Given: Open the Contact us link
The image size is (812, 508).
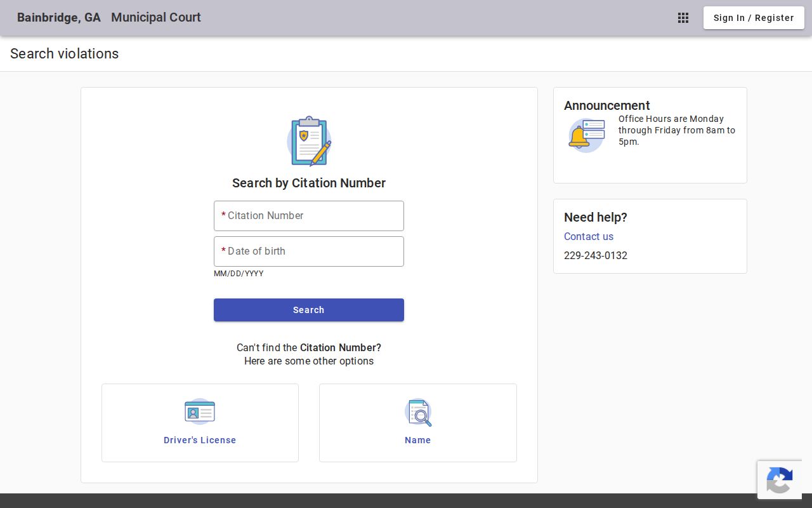Looking at the screenshot, I should point(589,236).
